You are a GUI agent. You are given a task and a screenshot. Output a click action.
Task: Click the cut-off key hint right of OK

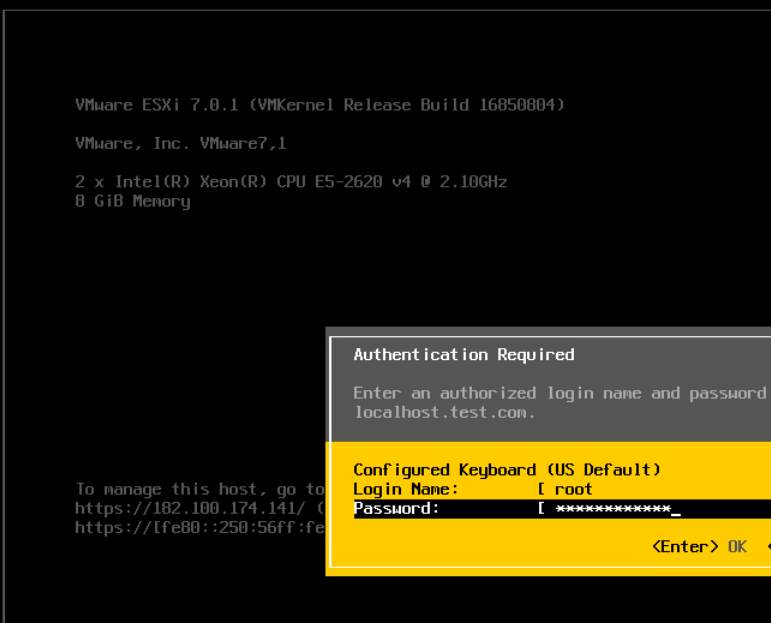pyautogui.click(x=767, y=546)
